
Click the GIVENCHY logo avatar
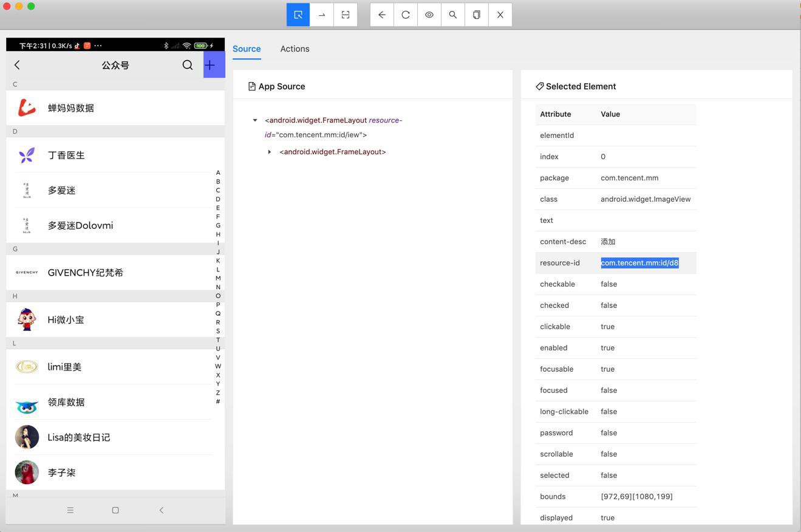click(27, 273)
